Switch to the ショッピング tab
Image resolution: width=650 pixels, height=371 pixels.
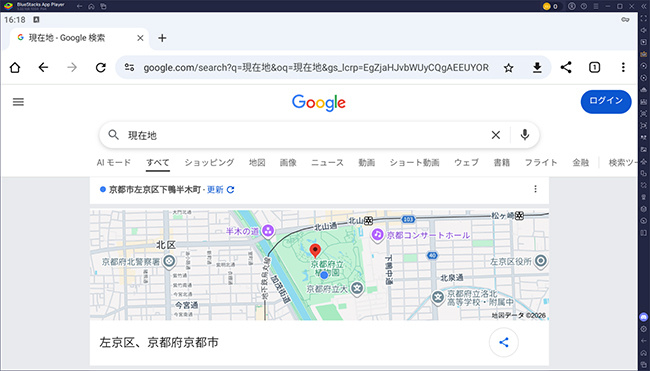pyautogui.click(x=209, y=162)
